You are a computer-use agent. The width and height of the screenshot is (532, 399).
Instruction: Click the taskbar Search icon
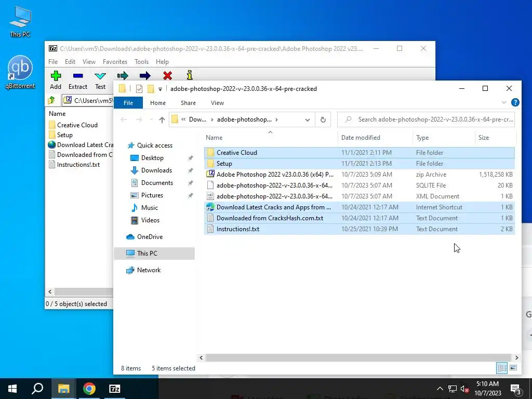[37, 389]
